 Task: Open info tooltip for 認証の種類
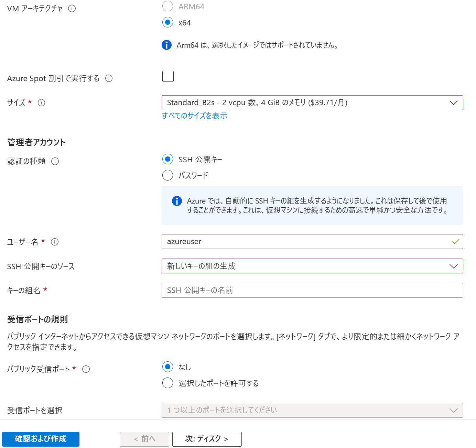click(55, 161)
